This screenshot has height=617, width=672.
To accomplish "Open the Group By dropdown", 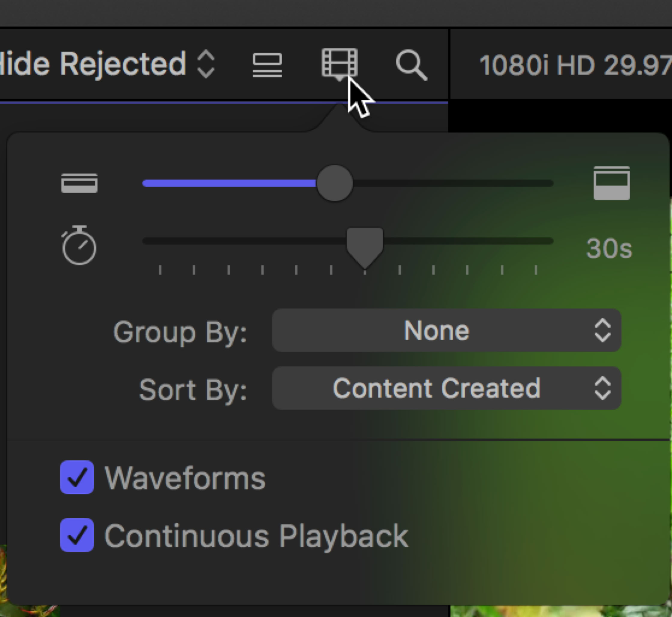I will 446,330.
